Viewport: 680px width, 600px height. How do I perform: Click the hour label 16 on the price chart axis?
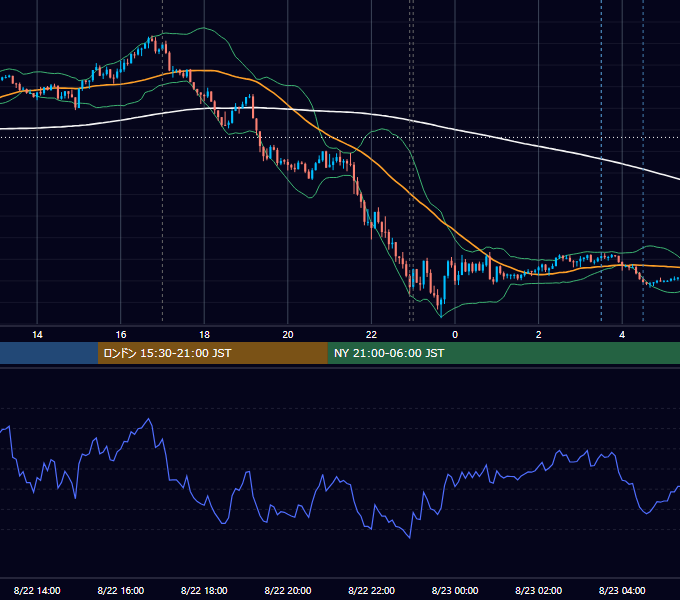point(121,335)
